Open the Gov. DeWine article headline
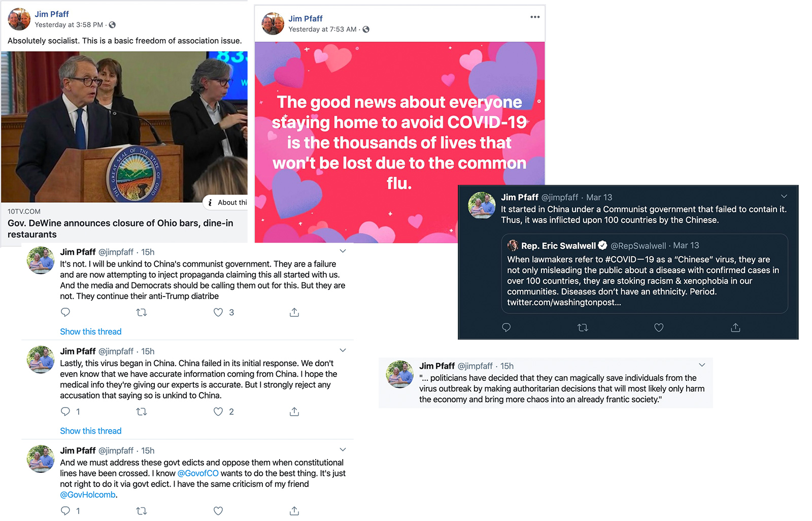The width and height of the screenshot is (812, 521). [x=120, y=229]
